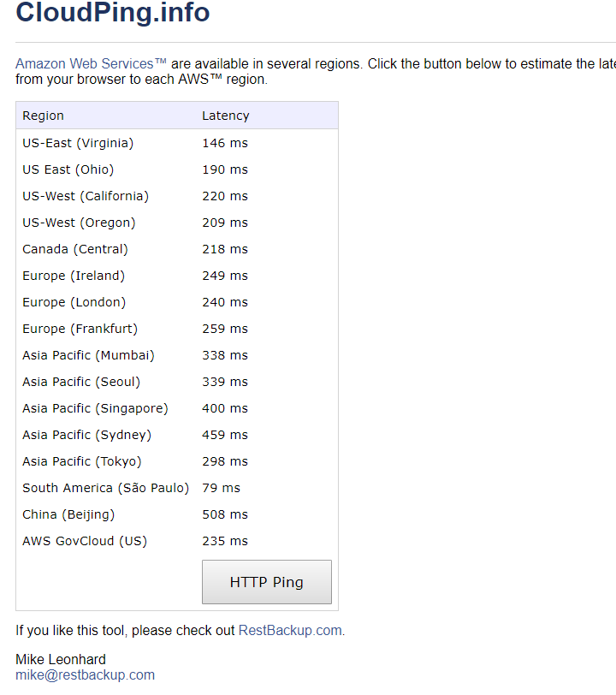Open the Amazon Web Services link

(91, 64)
